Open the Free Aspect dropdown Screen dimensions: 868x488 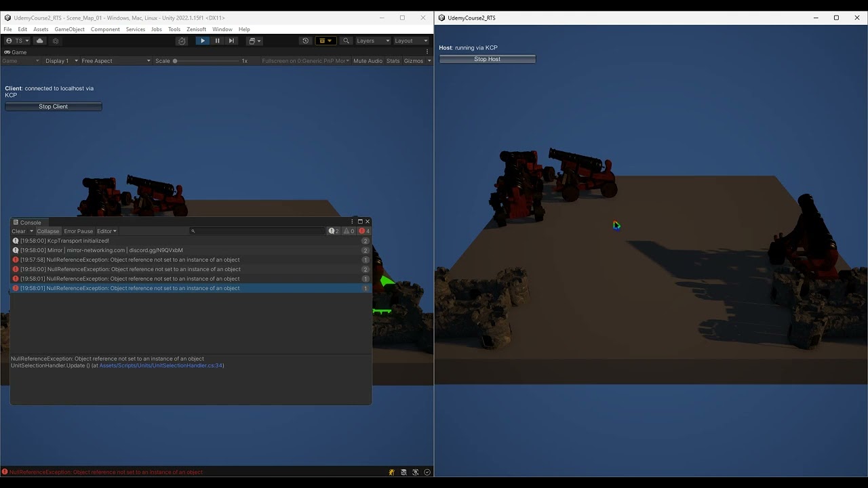115,61
